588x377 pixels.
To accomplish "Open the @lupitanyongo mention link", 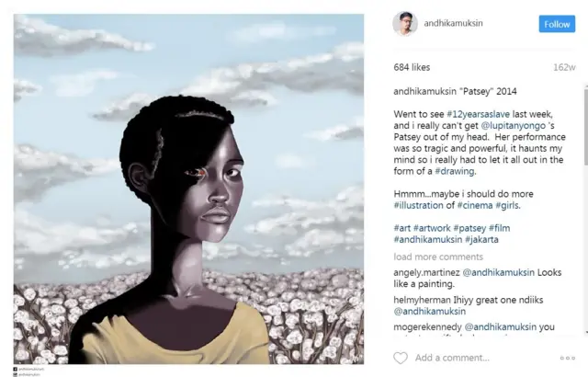I will coord(513,126).
